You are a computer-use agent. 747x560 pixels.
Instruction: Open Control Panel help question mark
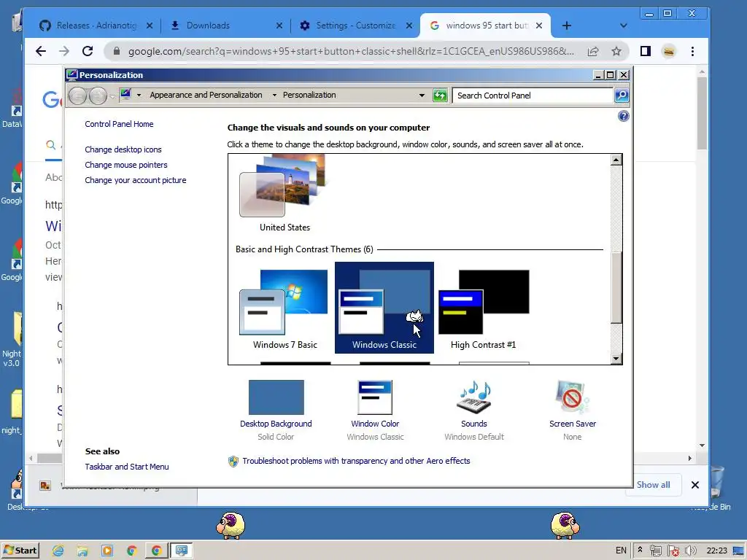pyautogui.click(x=623, y=116)
